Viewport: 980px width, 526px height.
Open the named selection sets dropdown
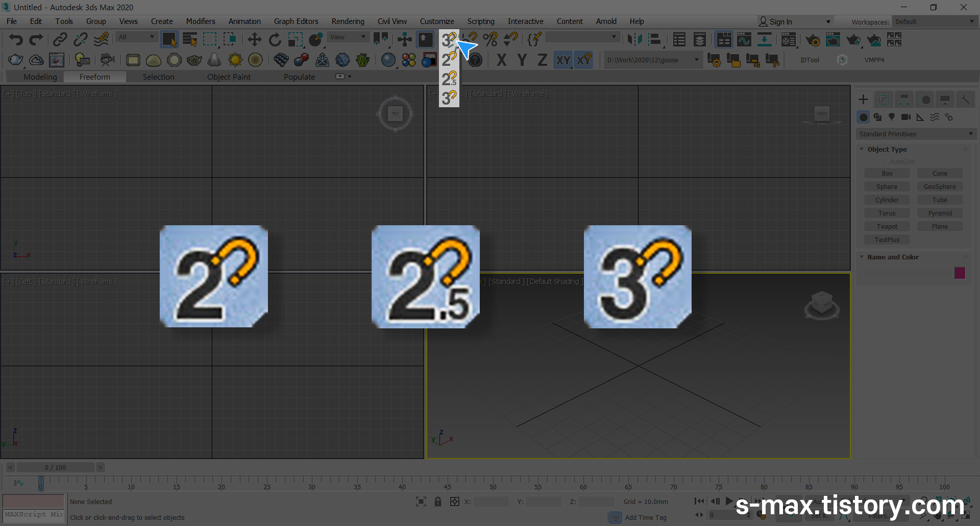click(582, 37)
